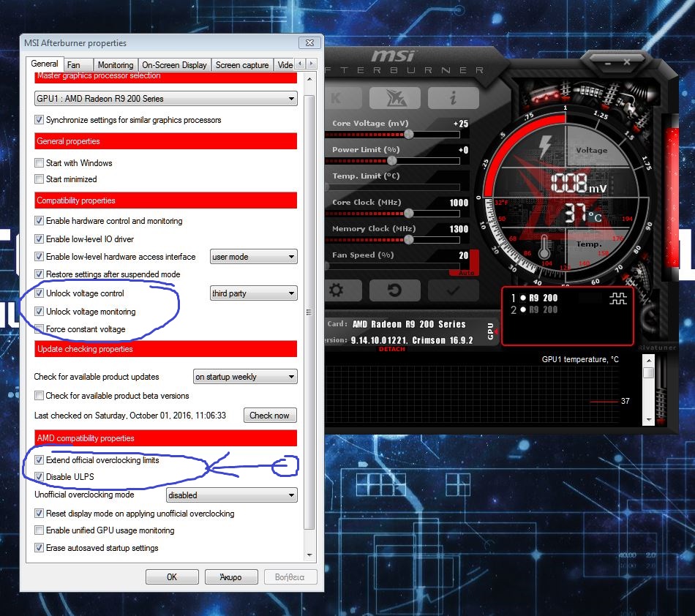Switch to the General tab

tap(45, 64)
